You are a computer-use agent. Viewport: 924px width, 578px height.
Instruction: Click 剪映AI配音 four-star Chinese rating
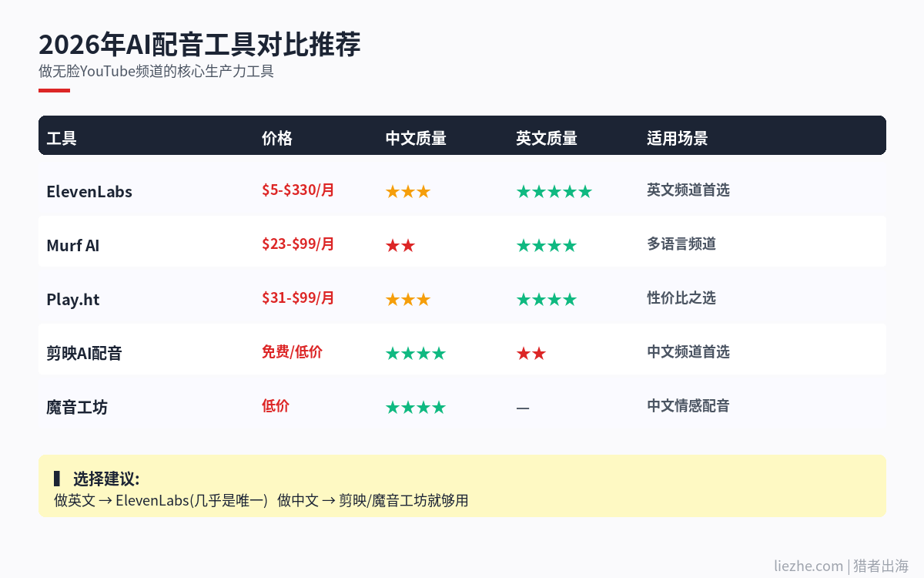(x=416, y=354)
